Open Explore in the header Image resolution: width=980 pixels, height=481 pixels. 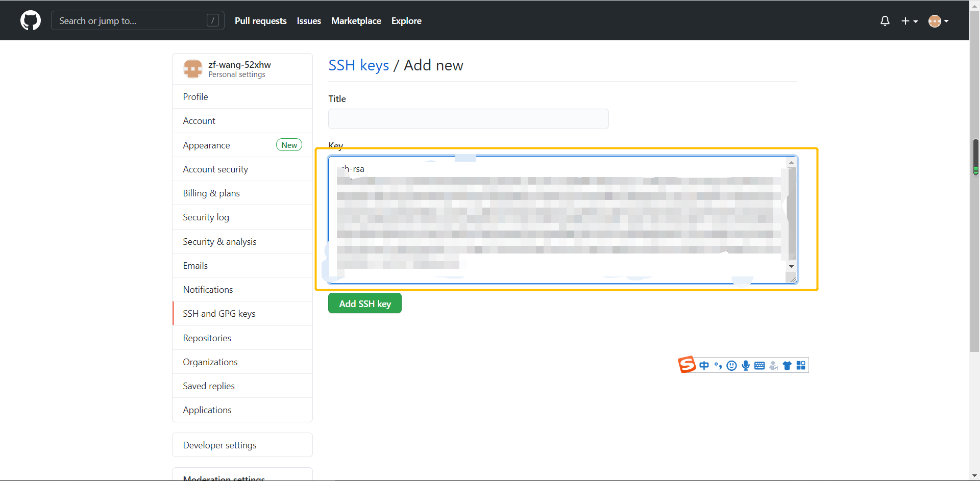coord(406,21)
